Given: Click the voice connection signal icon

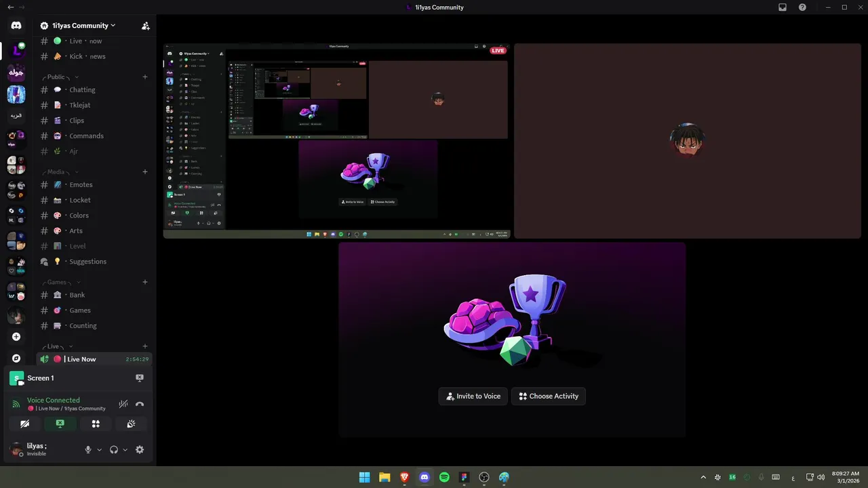Looking at the screenshot, I should click(x=16, y=404).
